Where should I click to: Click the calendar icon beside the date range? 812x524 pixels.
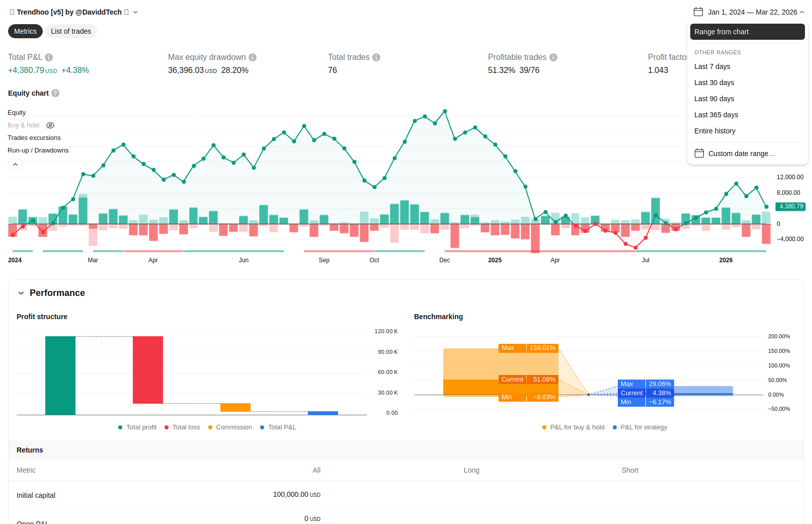point(698,12)
